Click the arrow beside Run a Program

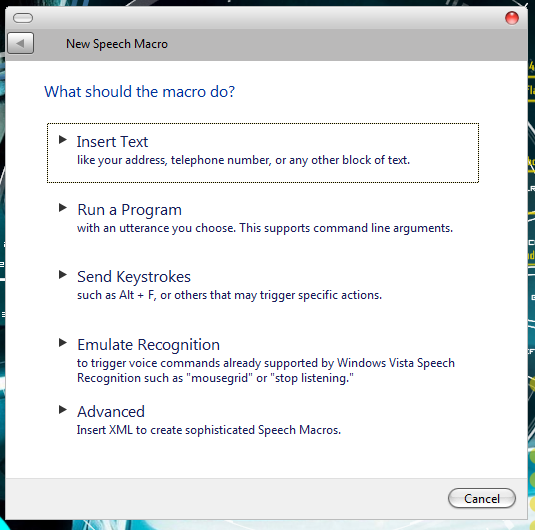63,207
